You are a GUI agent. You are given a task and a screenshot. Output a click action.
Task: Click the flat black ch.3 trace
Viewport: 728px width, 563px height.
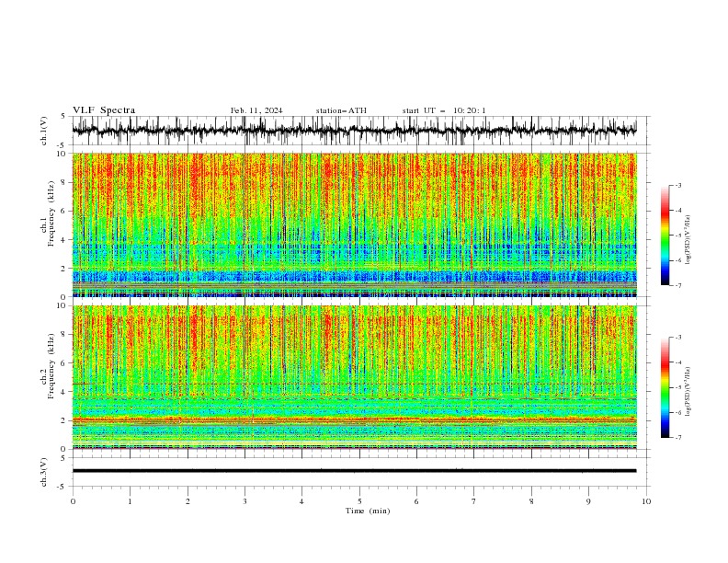[354, 471]
